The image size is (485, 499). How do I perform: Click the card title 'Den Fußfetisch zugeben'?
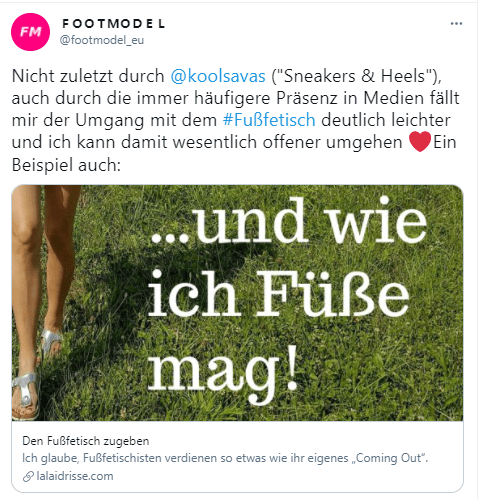86,441
